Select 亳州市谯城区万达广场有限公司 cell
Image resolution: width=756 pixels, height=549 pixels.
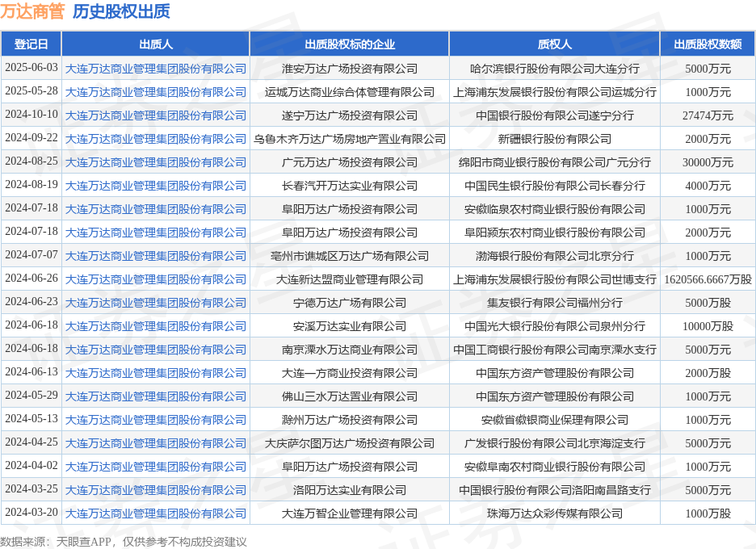tap(350, 256)
